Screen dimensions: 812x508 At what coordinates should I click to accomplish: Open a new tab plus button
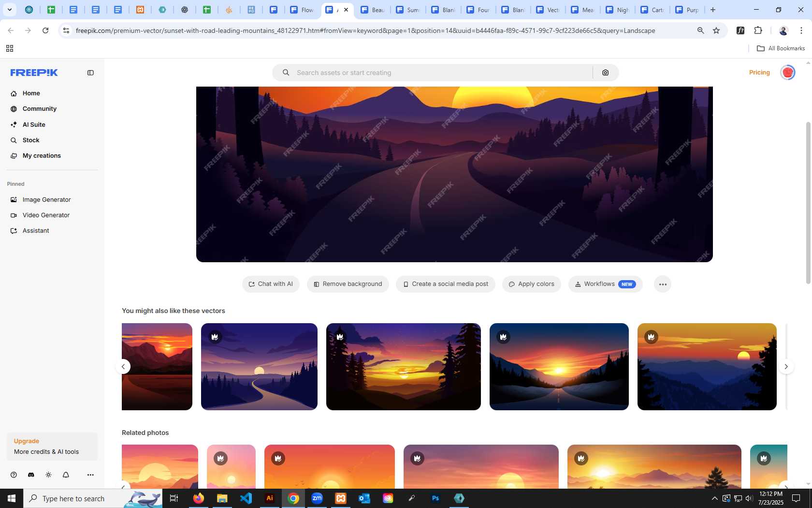pyautogui.click(x=713, y=10)
